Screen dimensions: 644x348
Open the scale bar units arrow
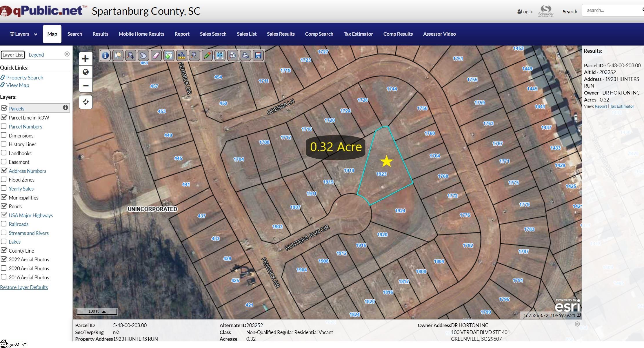pyautogui.click(x=104, y=311)
